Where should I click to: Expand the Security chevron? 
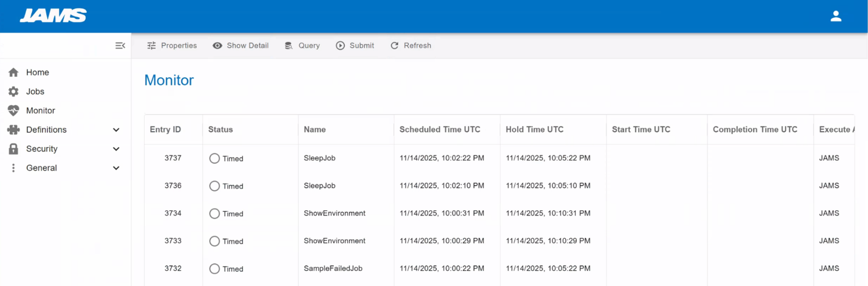click(116, 149)
